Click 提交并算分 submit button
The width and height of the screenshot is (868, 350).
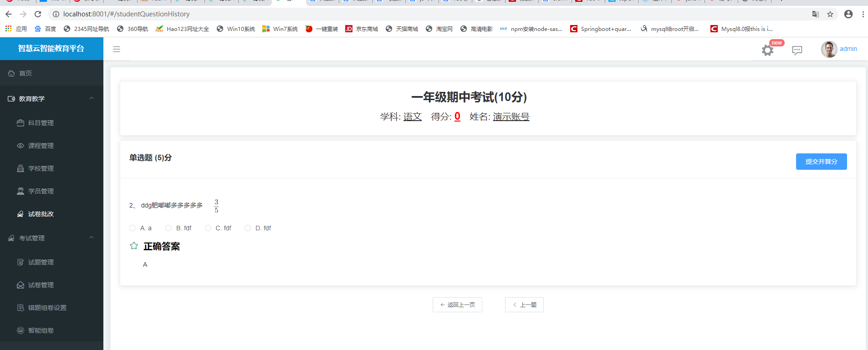pos(821,162)
